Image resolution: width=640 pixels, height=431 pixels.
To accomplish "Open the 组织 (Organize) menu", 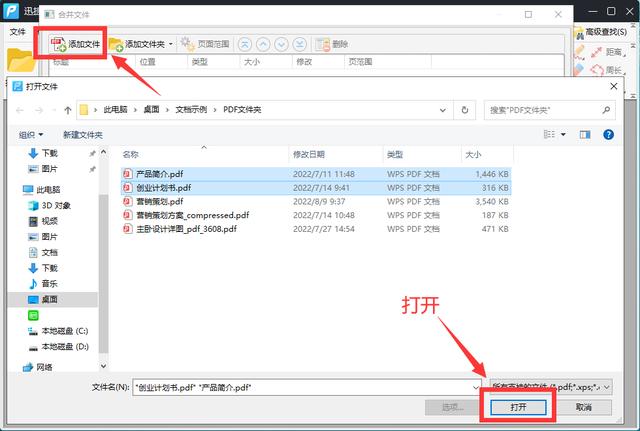I will (31, 135).
